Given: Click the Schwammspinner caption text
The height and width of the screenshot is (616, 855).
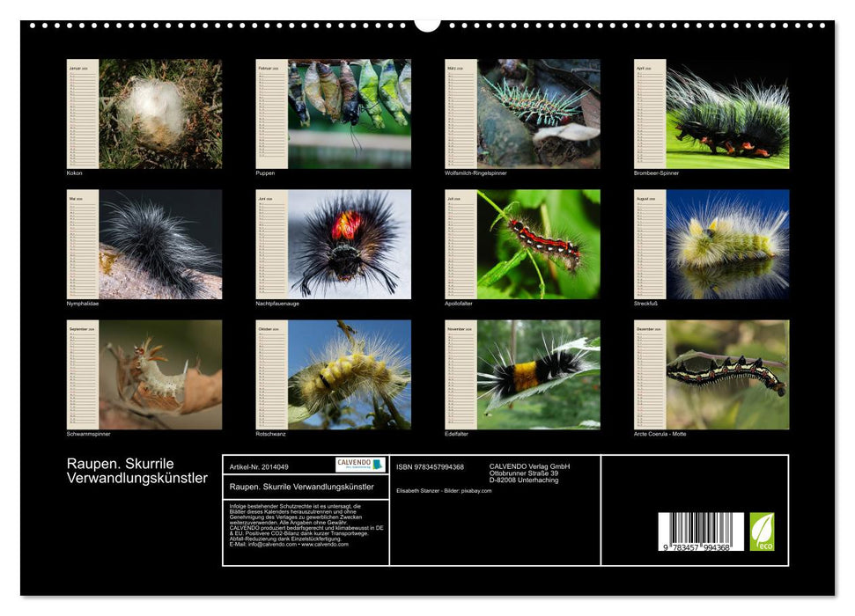Looking at the screenshot, I should coord(89,434).
